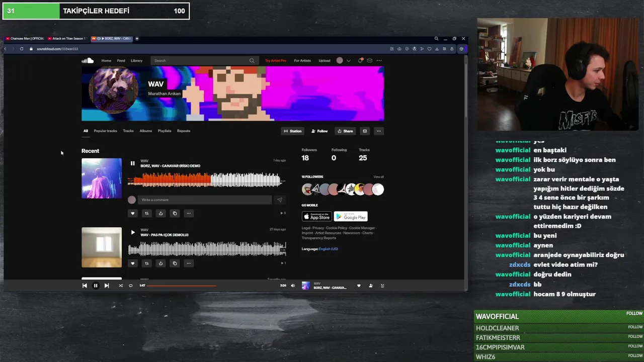Pause the CANAVAR (RİSK) DEMO track

132,163
